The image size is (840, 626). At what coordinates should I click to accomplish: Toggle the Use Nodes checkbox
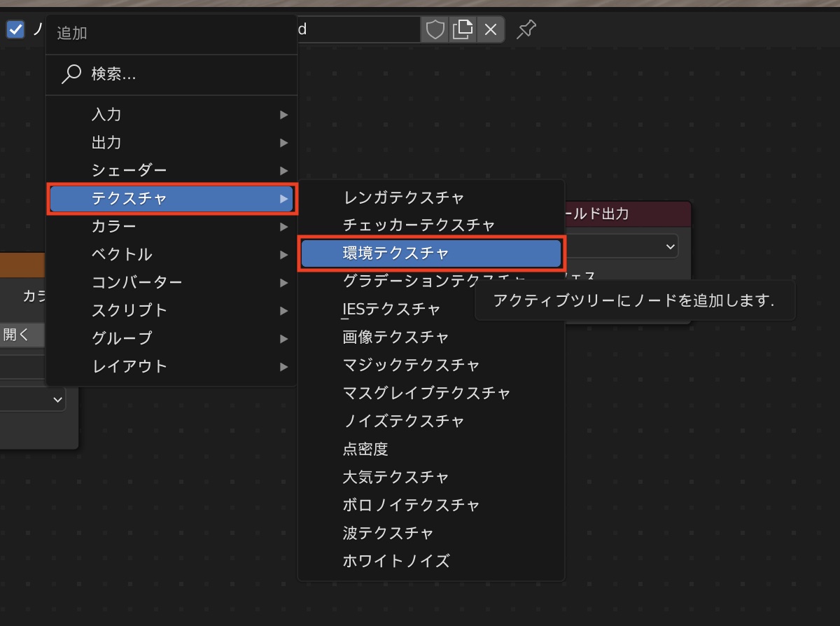[x=15, y=29]
